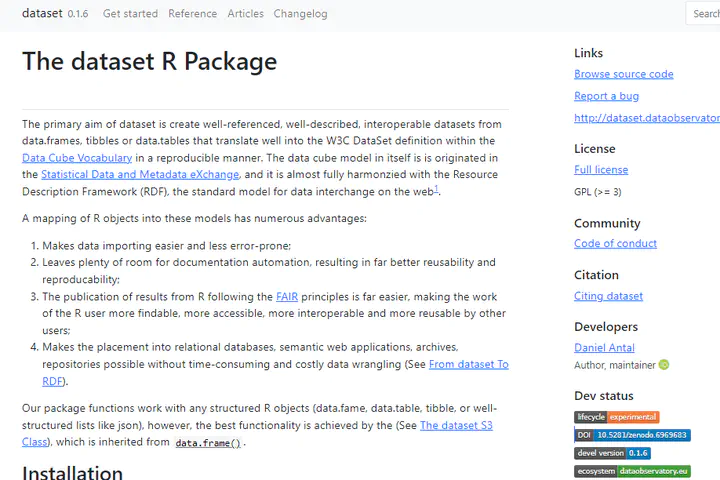Go to the Reference page
The image size is (720, 480).
192,14
